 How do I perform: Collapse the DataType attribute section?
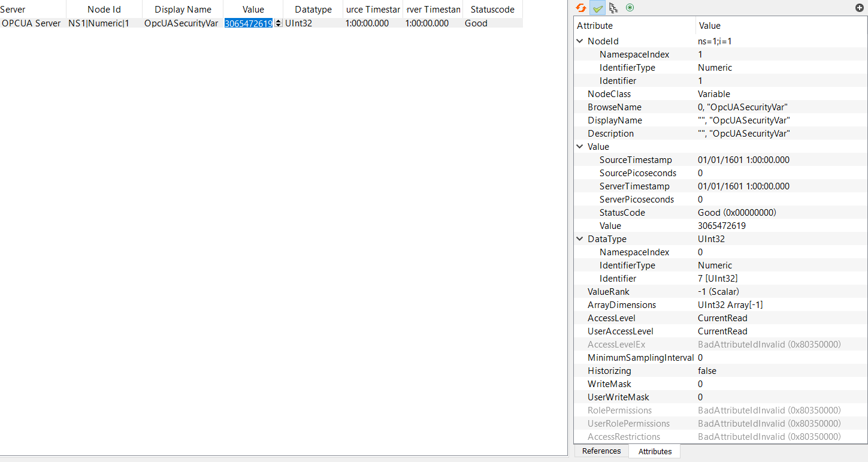click(579, 238)
